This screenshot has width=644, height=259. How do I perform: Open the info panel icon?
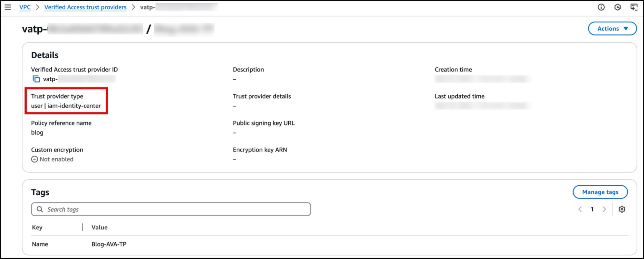[601, 7]
